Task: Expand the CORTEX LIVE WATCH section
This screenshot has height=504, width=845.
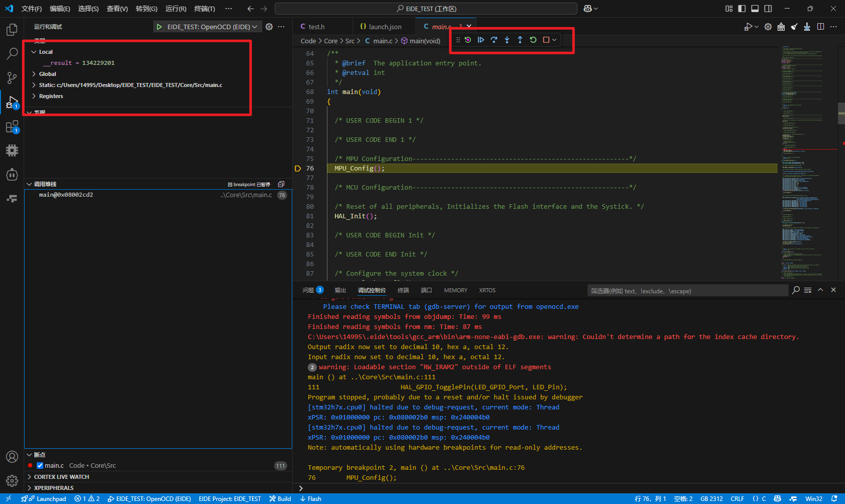Action: 29,477
